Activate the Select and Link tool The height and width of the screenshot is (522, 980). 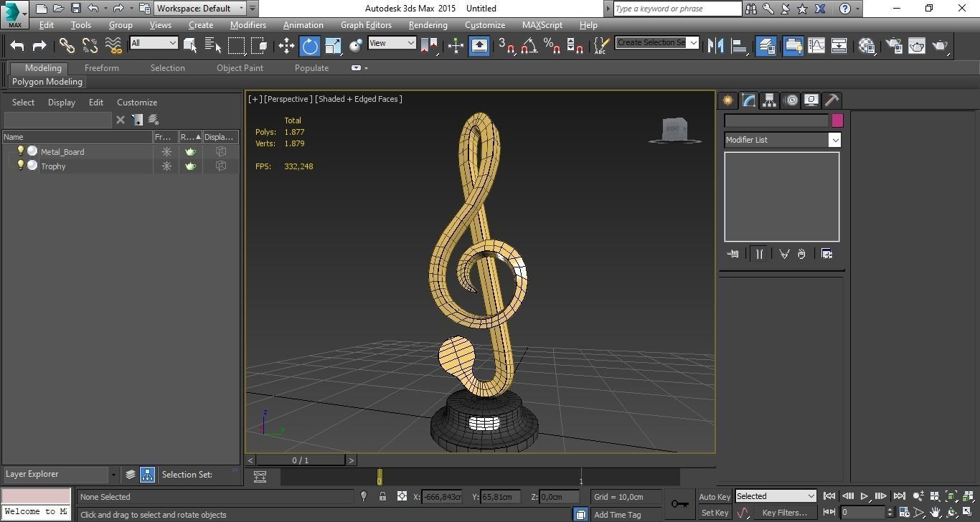67,45
